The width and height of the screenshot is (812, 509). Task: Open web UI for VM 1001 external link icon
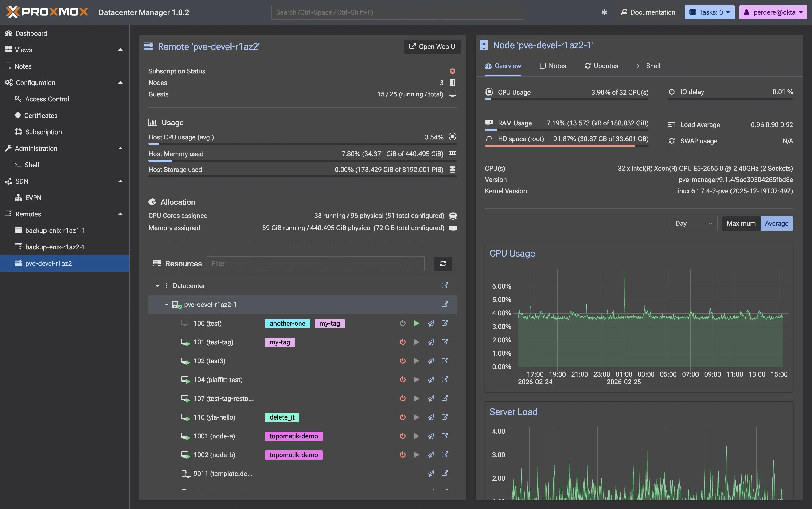point(445,436)
